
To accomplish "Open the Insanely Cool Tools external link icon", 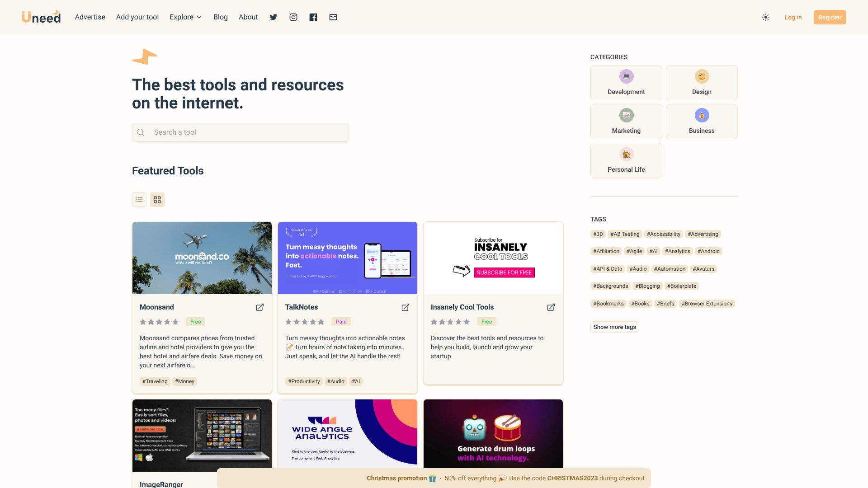I will (551, 307).
